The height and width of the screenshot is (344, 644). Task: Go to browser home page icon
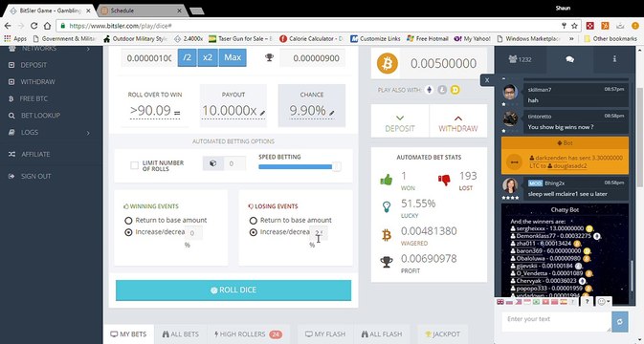[x=47, y=26]
